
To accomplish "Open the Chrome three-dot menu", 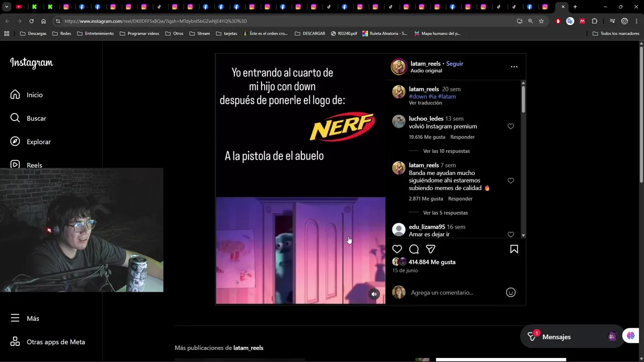I will [636, 21].
